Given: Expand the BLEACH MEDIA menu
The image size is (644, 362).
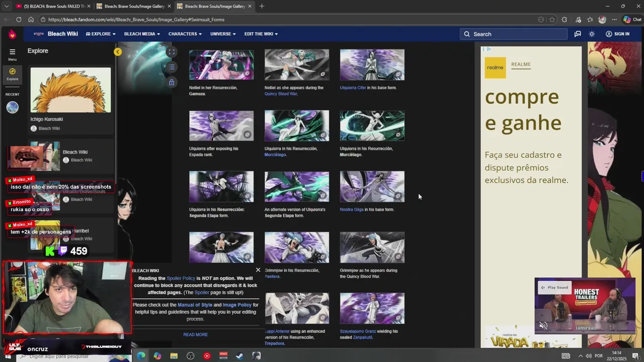Looking at the screenshot, I should 142,34.
